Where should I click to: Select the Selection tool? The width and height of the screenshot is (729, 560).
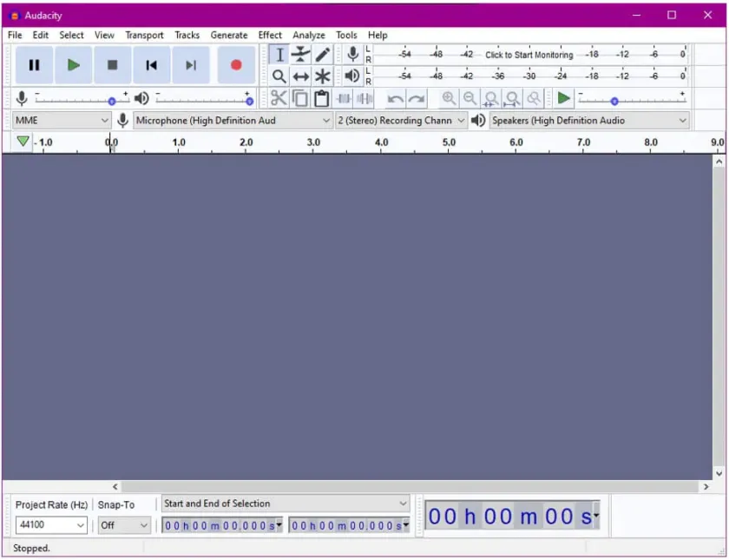tap(279, 54)
